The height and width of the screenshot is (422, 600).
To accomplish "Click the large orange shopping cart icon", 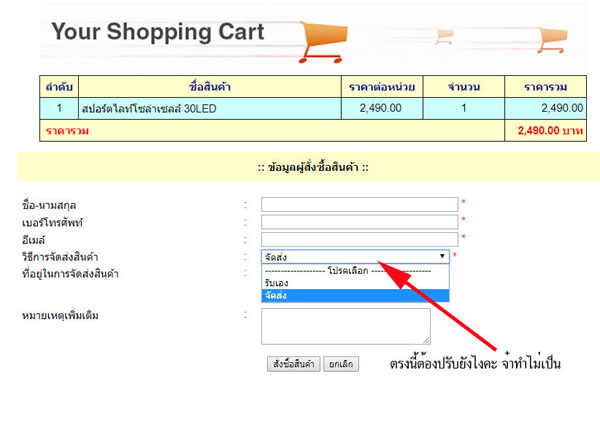I will 324,42.
